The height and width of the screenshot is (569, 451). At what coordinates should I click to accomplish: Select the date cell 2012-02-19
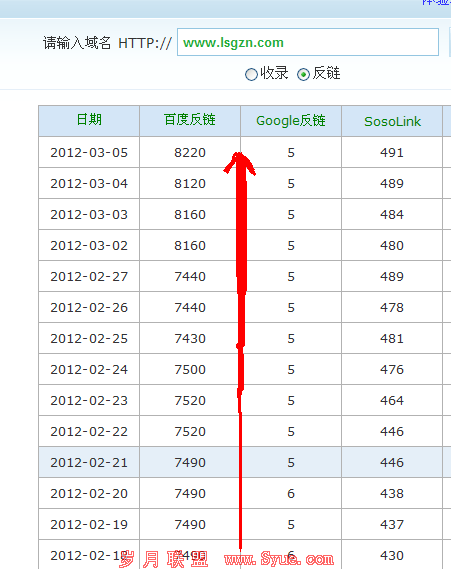pyautogui.click(x=89, y=524)
